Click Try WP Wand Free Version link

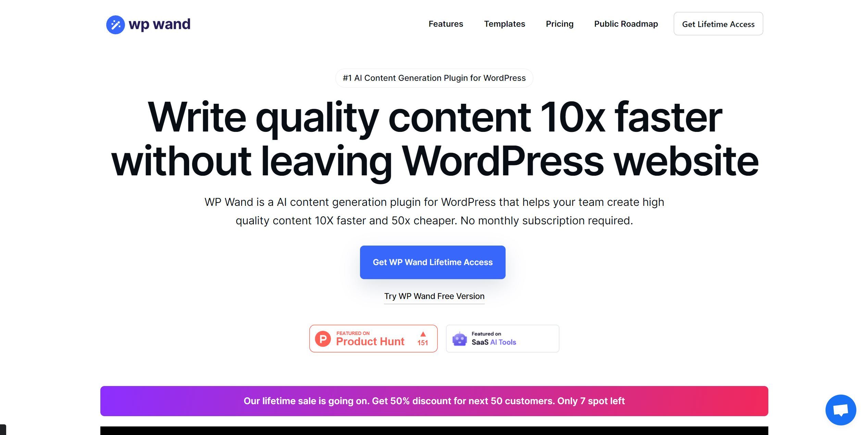point(434,296)
